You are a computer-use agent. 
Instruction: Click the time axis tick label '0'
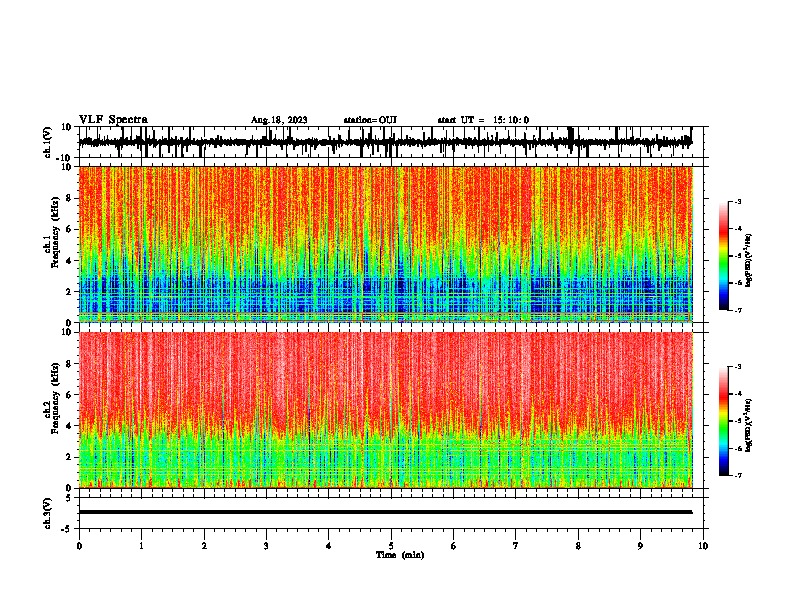pos(79,546)
